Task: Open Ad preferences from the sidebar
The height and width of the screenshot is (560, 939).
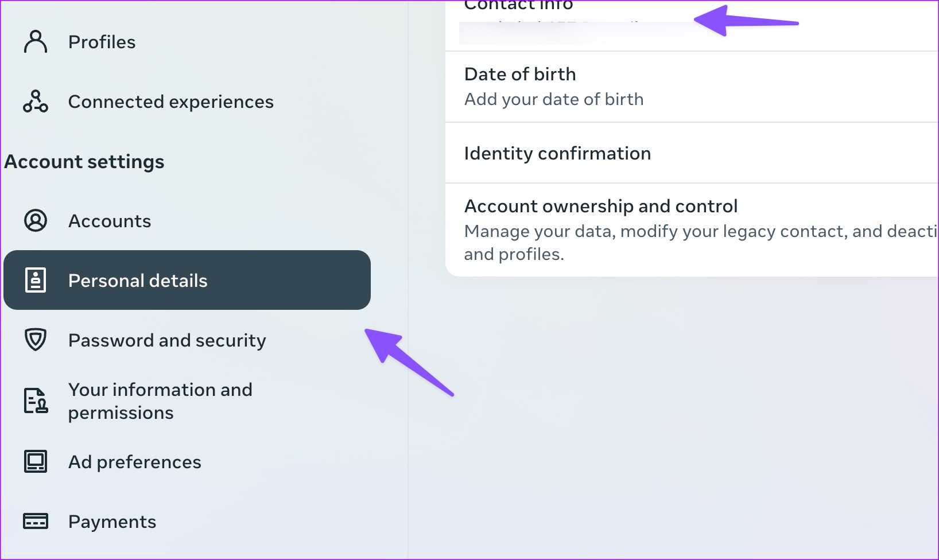Action: 134,461
